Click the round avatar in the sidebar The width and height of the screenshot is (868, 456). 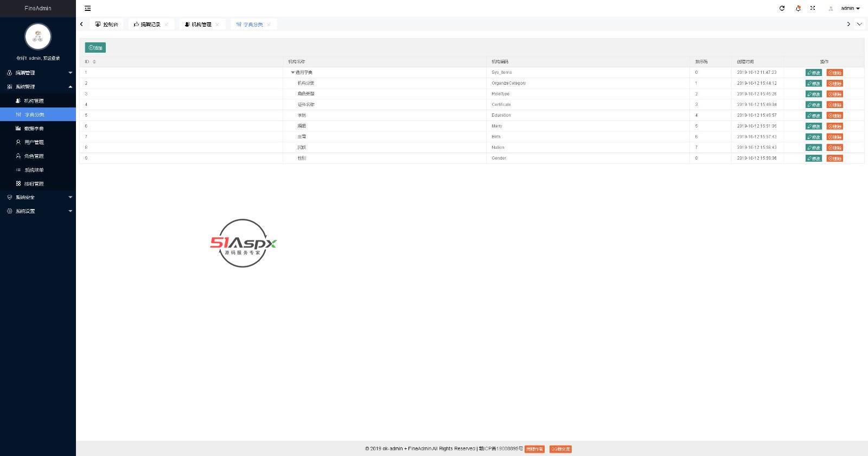pyautogui.click(x=38, y=37)
